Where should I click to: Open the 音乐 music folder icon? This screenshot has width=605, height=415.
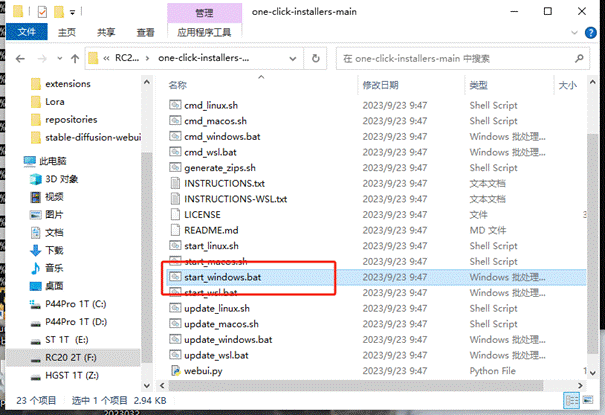34,268
